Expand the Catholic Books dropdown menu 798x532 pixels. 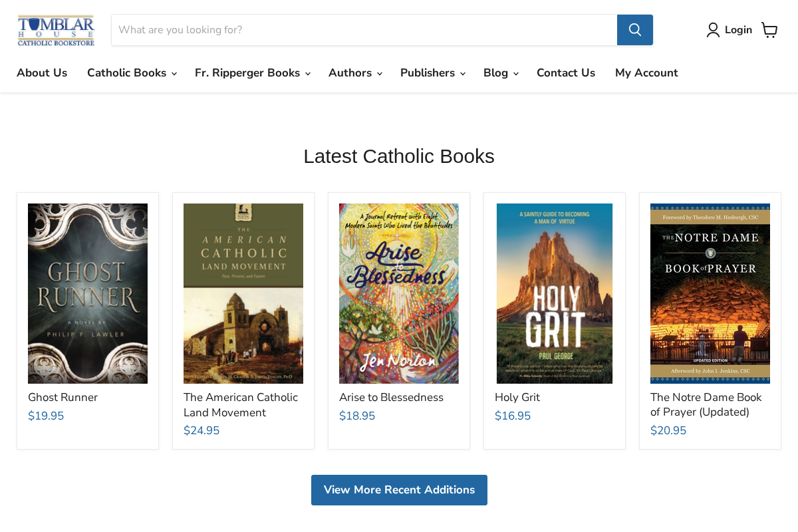(131, 73)
